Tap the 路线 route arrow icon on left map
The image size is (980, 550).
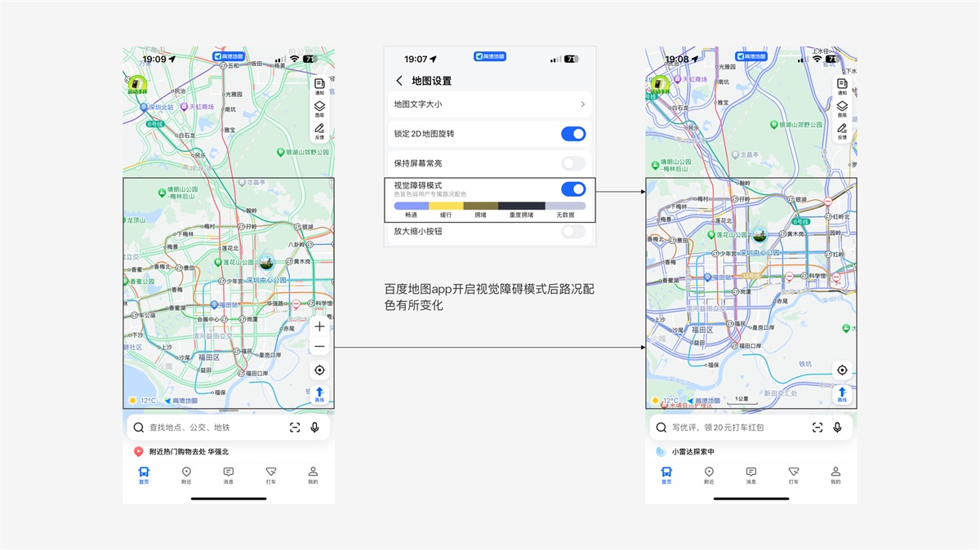click(319, 394)
